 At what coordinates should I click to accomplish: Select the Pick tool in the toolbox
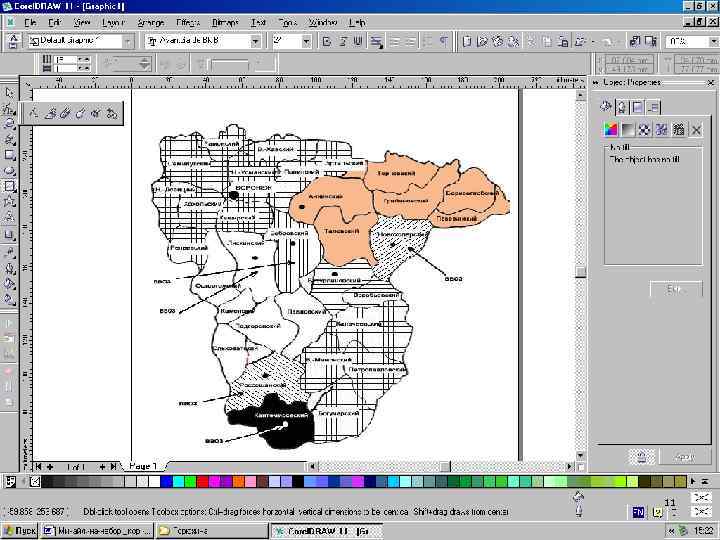(x=9, y=93)
